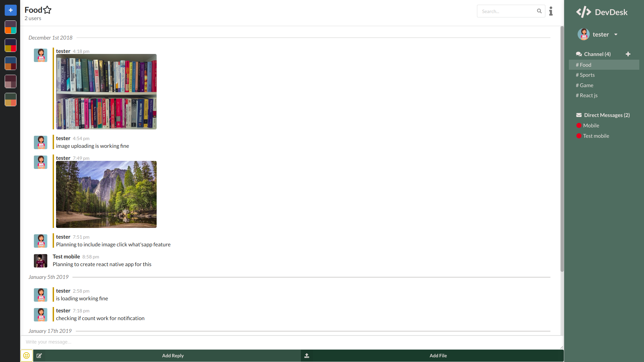Open the emoji picker smiley icon

pyautogui.click(x=26, y=356)
